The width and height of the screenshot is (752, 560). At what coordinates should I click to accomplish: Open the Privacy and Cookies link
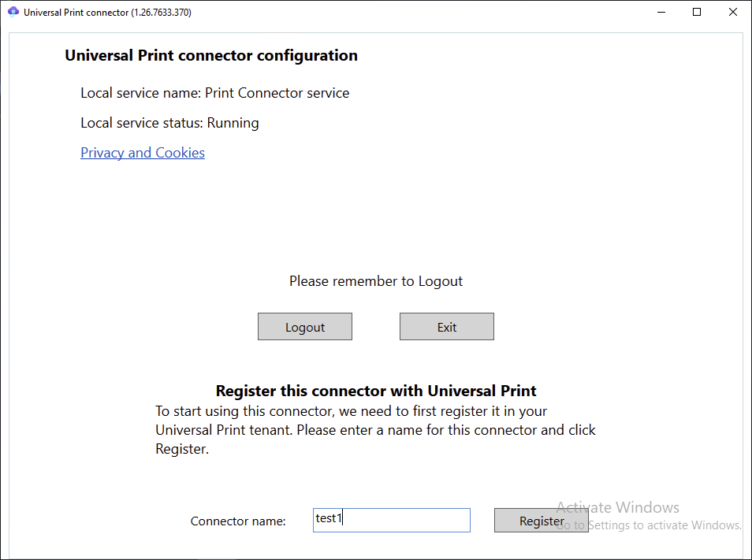point(143,152)
